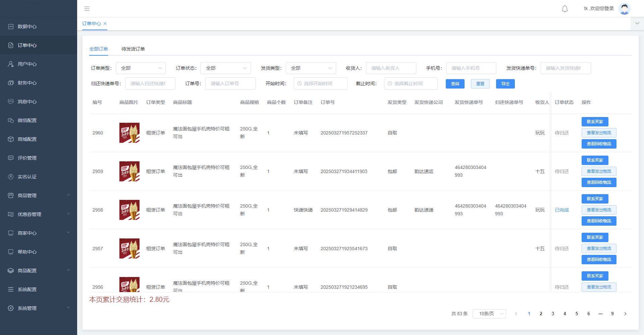Click the notification bell icon
This screenshot has height=335, width=644.
coord(565,9)
